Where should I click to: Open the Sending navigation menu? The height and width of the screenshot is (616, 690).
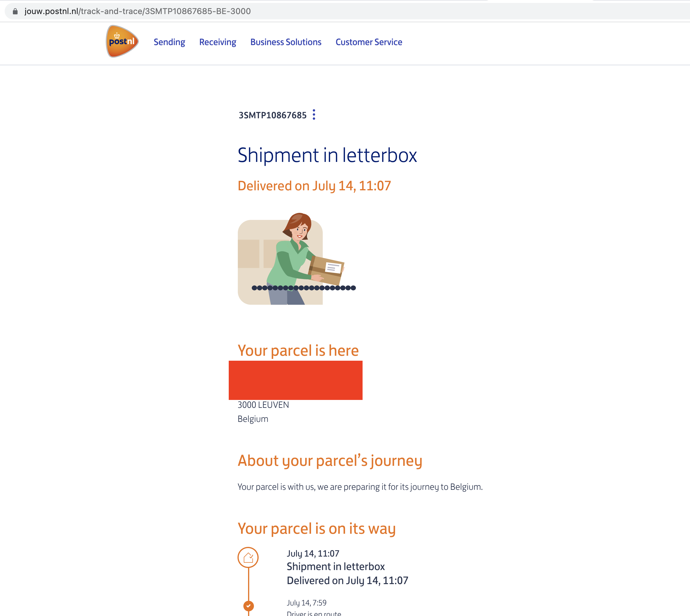pyautogui.click(x=169, y=42)
